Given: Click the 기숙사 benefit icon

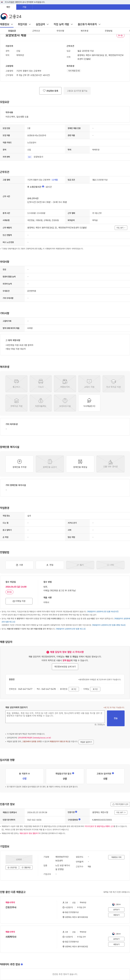Looking at the screenshot, I should pos(40,384).
